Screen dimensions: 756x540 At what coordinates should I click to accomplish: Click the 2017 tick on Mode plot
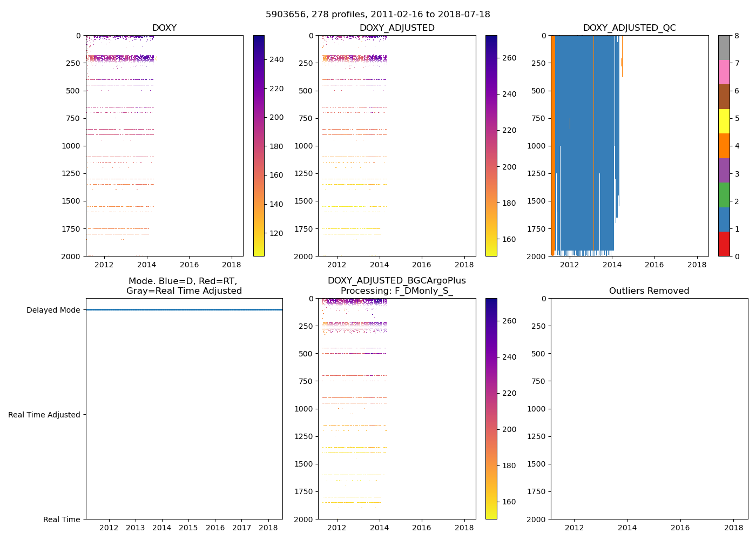point(241,528)
